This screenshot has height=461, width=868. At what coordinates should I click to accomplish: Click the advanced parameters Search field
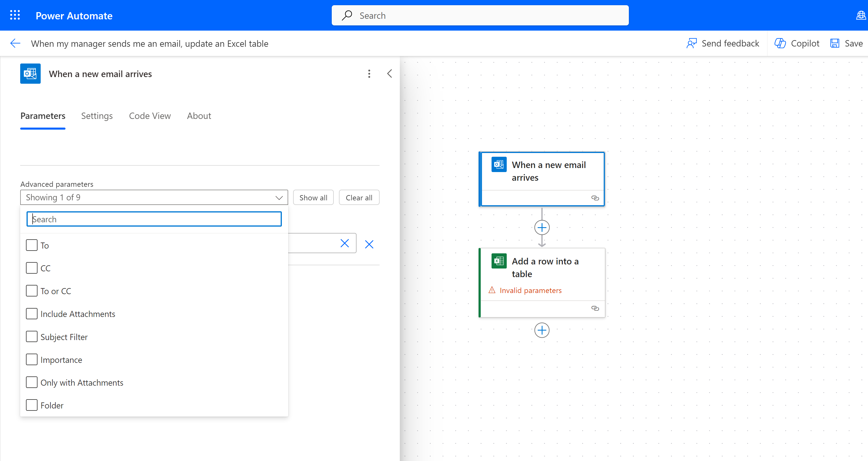point(154,219)
